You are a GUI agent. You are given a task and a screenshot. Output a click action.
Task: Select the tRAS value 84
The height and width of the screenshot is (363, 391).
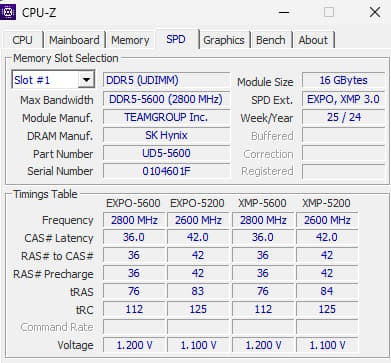click(327, 291)
